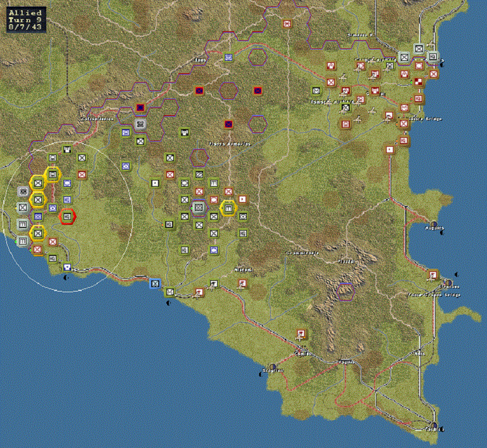Select the grey armored unit below the Caltanissetta-area dark blue counter
Image resolution: width=487 pixels, height=448 pixels.
coord(140,124)
